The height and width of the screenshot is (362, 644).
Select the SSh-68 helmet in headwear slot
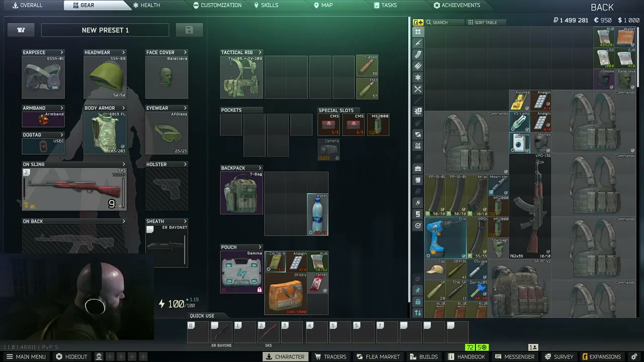click(105, 77)
